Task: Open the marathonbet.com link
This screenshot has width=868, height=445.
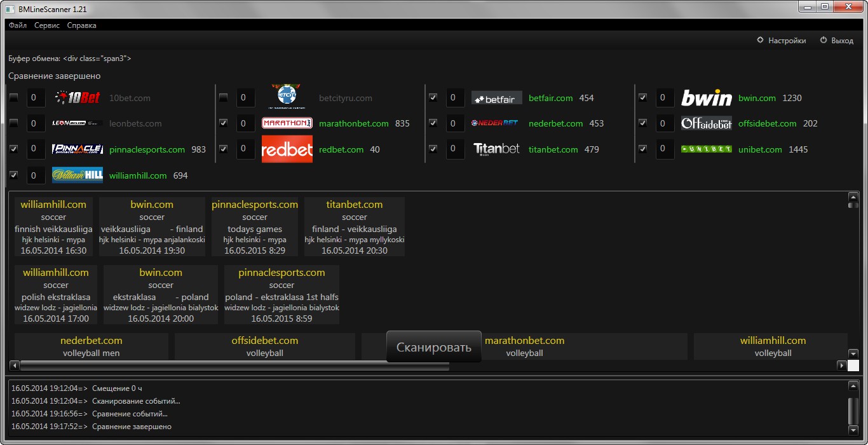Action: [354, 123]
